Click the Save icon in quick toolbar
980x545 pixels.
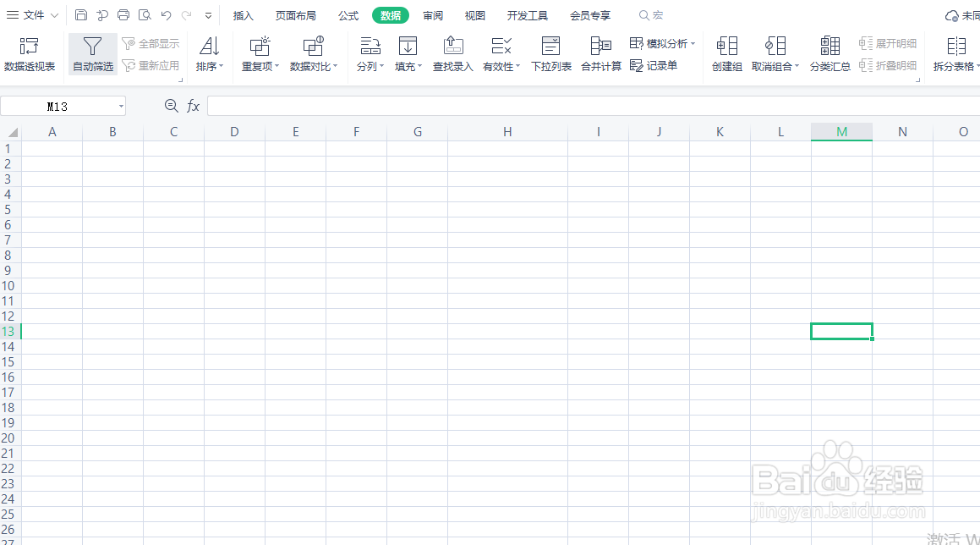(81, 15)
